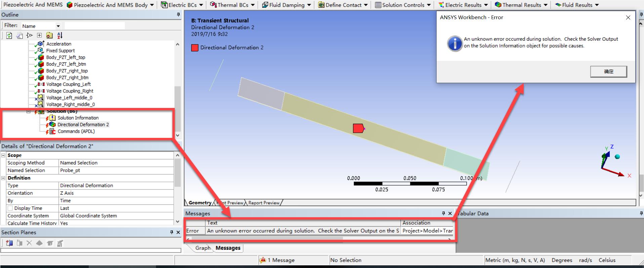The height and width of the screenshot is (268, 644).
Task: Open the Piezoelectric And MEMS Body dropdown
Action: pos(152,5)
